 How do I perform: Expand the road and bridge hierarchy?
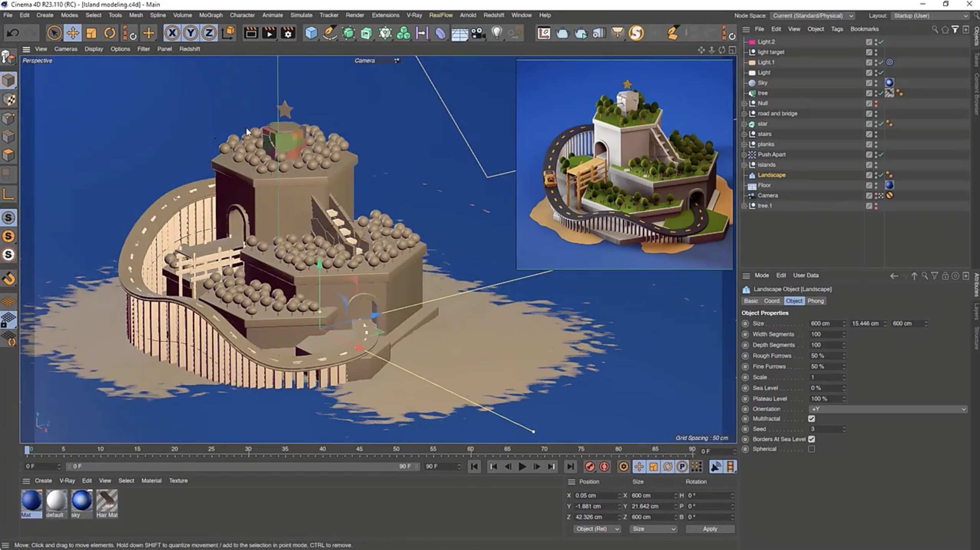coord(744,113)
